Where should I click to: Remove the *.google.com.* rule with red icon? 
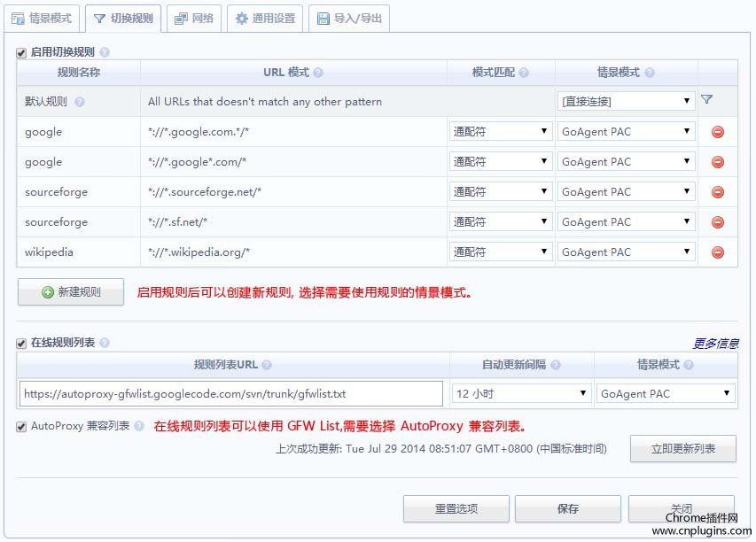click(x=718, y=132)
